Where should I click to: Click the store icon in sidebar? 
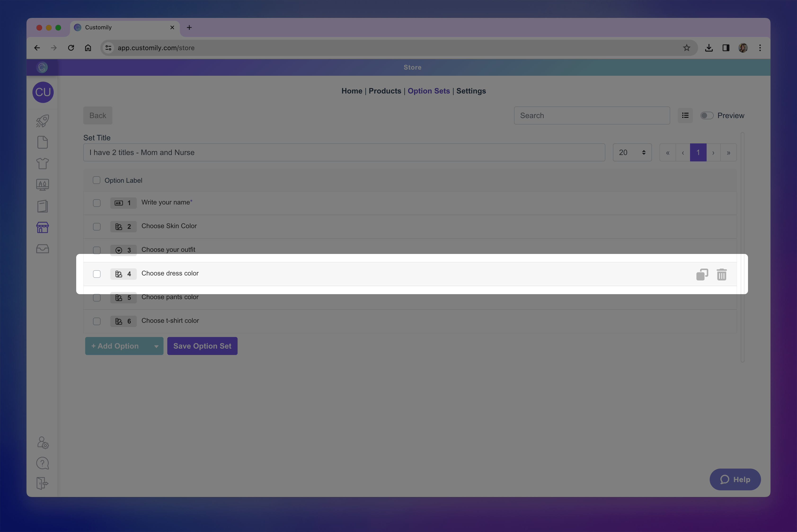(x=42, y=227)
